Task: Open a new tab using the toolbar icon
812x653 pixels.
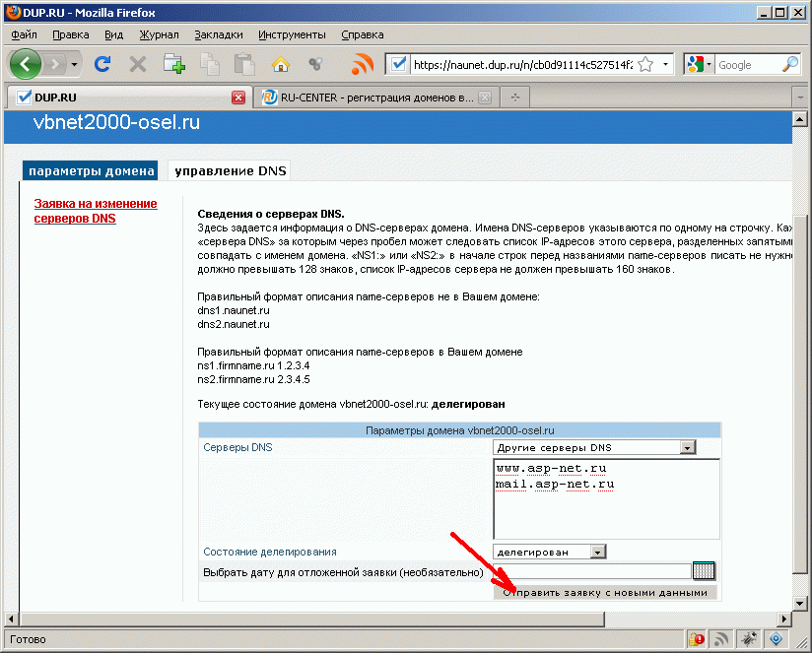Action: coord(174,64)
